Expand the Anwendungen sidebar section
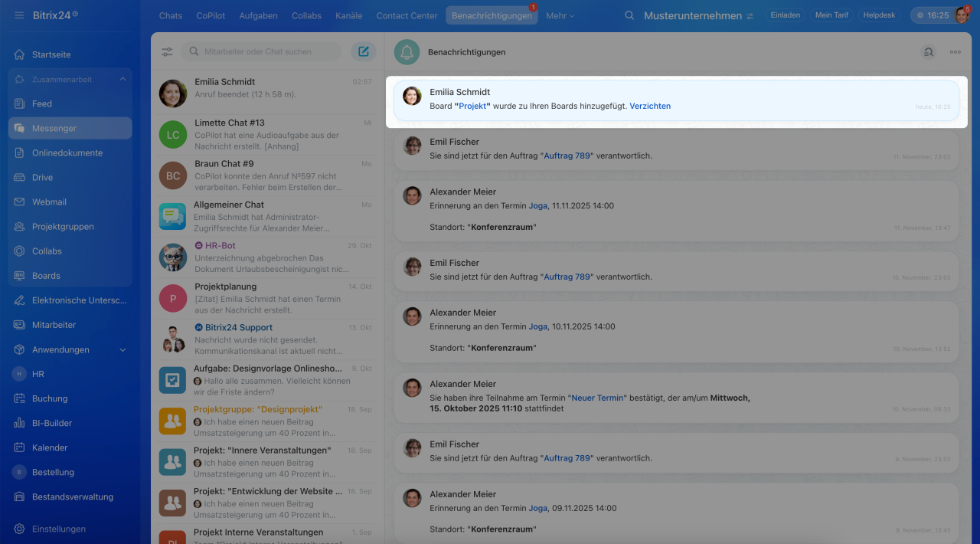 pyautogui.click(x=122, y=349)
